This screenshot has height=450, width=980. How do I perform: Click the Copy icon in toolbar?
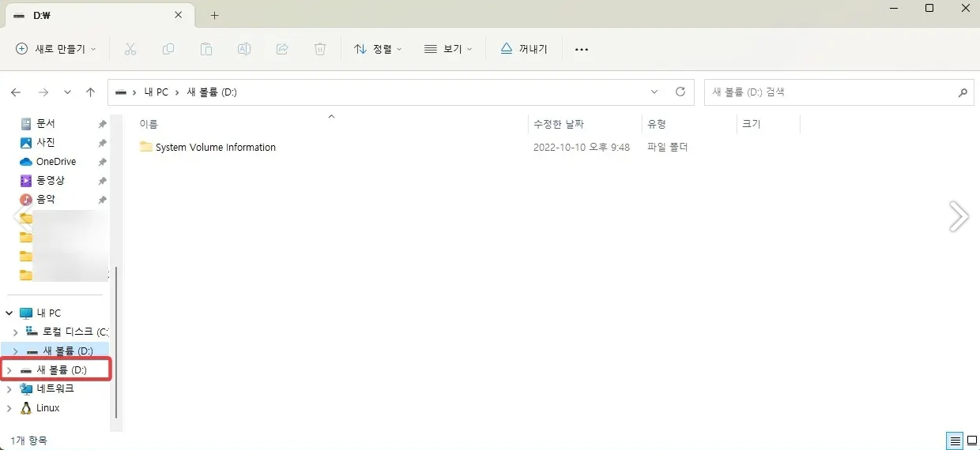click(168, 49)
